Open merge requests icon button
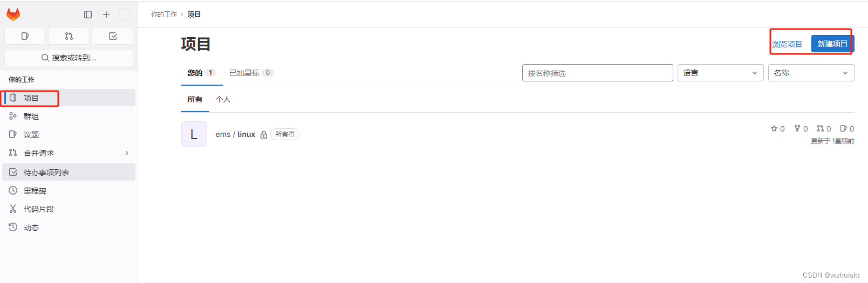 click(69, 36)
